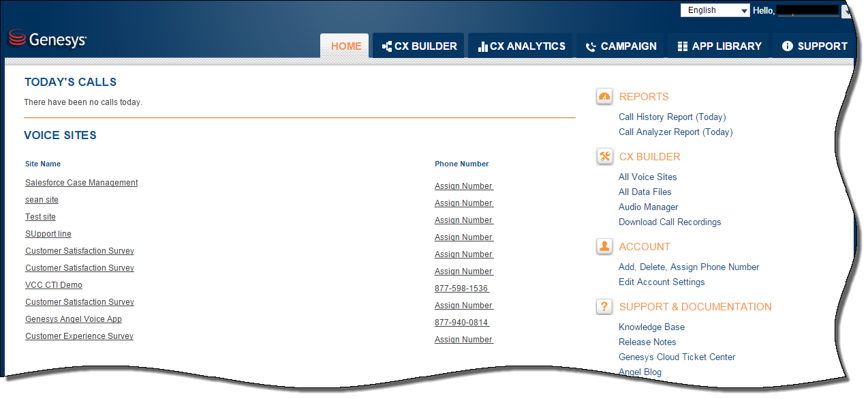This screenshot has width=868, height=399.
Task: Click phone number 877-940-0814
Action: [x=461, y=323]
